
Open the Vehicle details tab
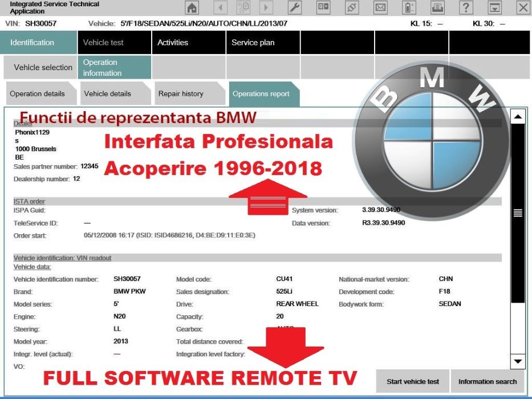click(115, 93)
